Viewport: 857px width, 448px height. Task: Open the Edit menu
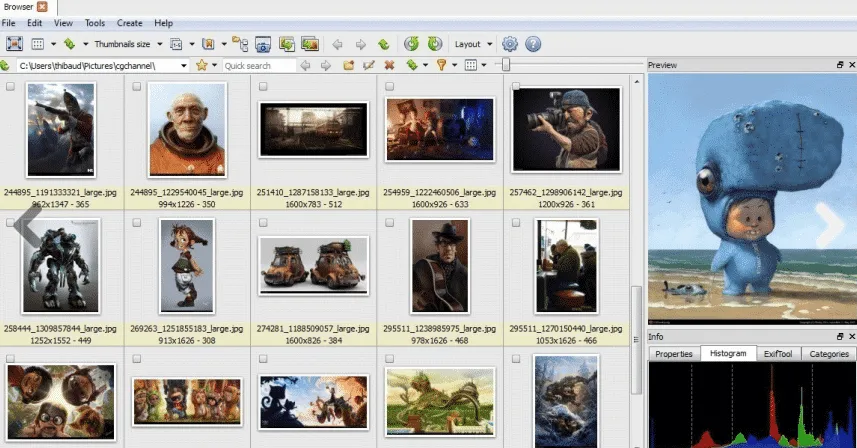click(34, 23)
